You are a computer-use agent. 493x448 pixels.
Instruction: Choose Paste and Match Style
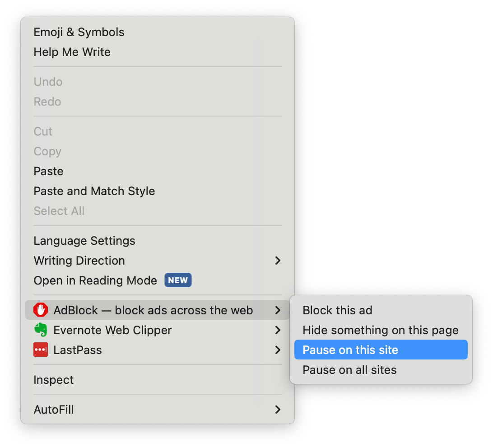[x=94, y=191]
